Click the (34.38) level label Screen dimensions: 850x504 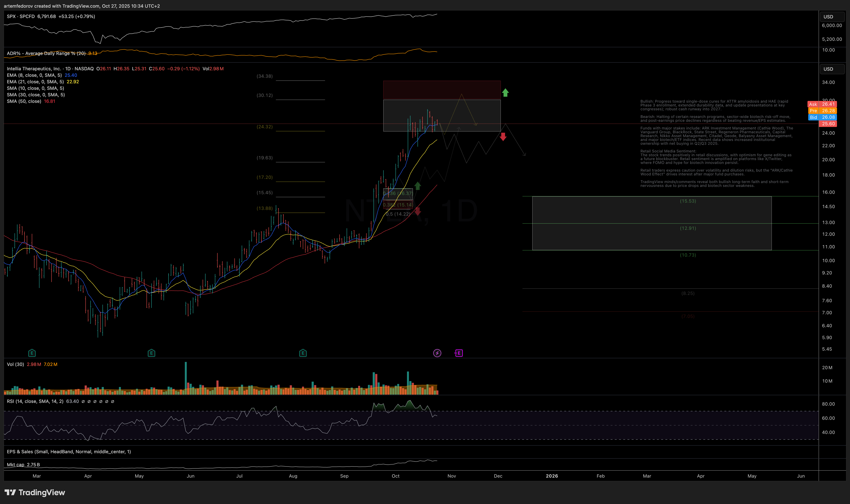point(264,76)
